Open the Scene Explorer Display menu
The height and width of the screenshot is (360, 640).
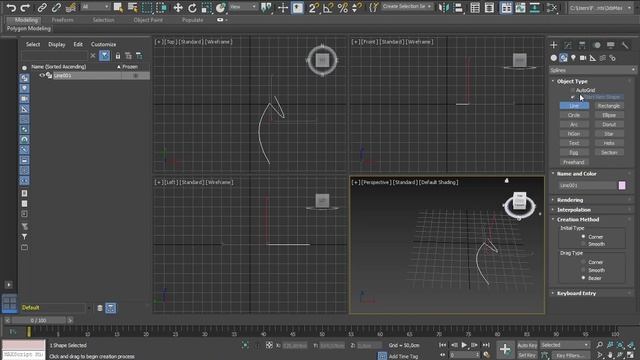point(57,44)
